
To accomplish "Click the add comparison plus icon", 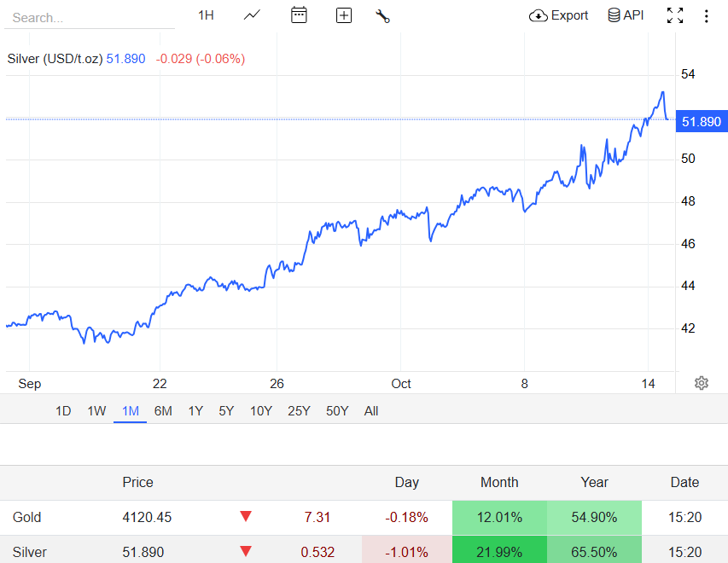I will (x=344, y=15).
